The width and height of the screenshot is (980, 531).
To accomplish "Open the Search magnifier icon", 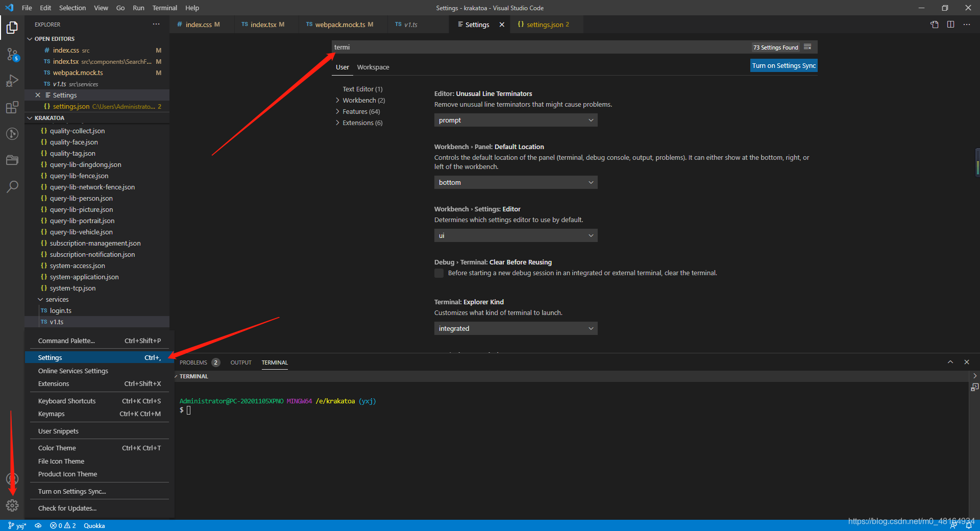I will coord(12,187).
